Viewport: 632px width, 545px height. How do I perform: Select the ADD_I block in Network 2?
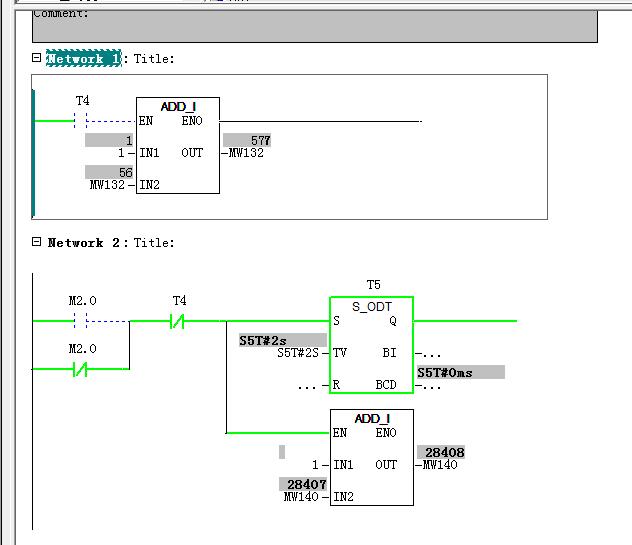tap(372, 457)
